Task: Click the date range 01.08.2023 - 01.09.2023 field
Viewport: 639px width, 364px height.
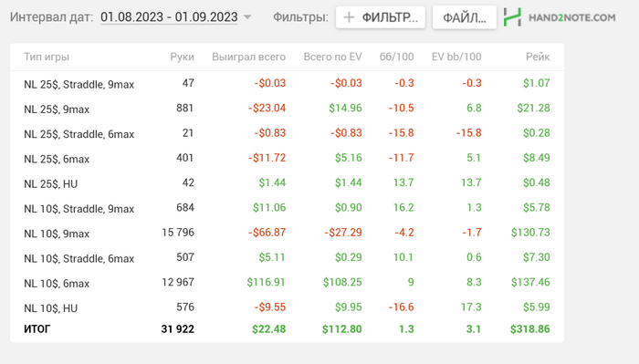Action: (x=169, y=17)
